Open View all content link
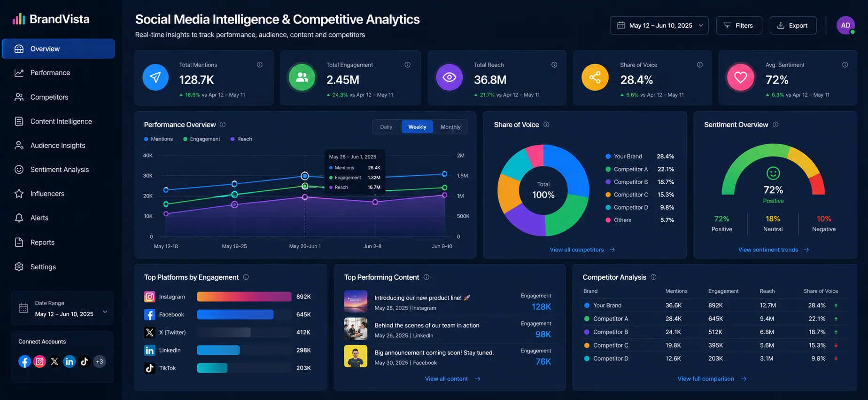This screenshot has height=400, width=868. (452, 379)
